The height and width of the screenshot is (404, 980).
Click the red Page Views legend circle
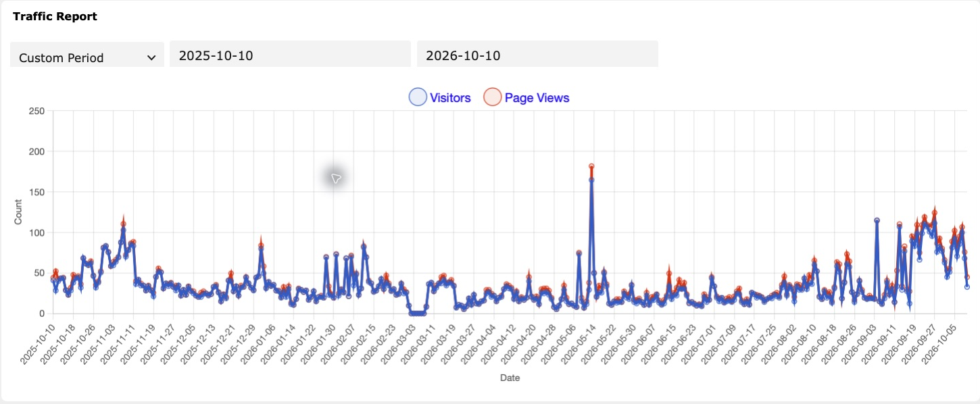tap(492, 97)
